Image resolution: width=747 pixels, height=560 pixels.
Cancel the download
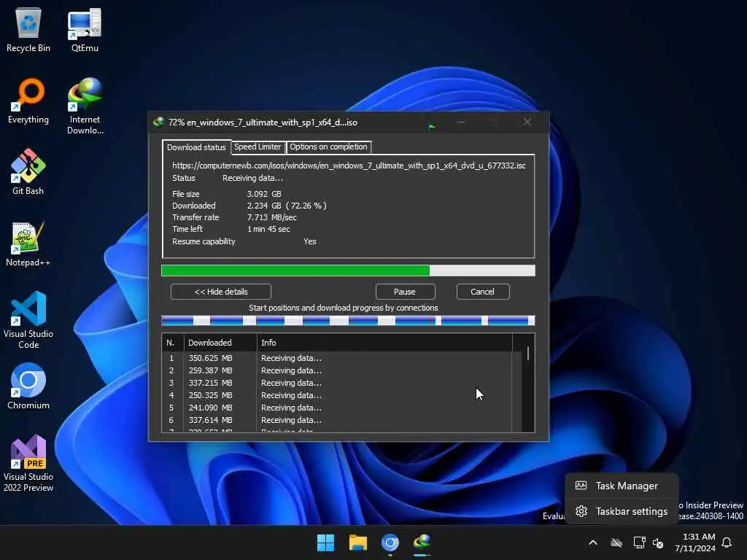pyautogui.click(x=483, y=292)
